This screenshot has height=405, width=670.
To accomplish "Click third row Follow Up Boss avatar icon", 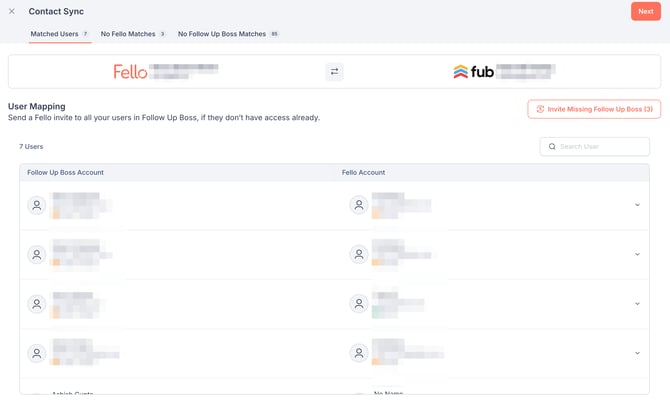I will coord(37,304).
